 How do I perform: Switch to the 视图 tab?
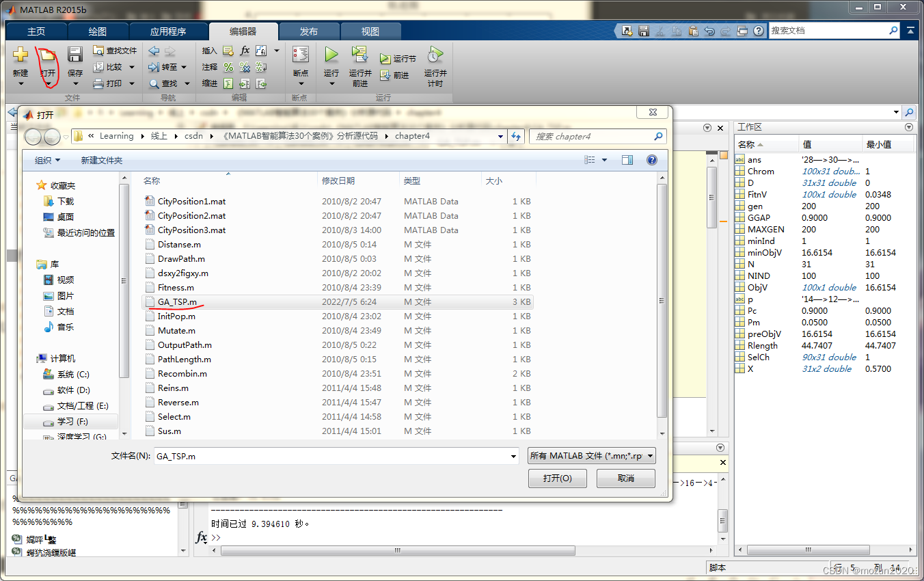point(370,31)
